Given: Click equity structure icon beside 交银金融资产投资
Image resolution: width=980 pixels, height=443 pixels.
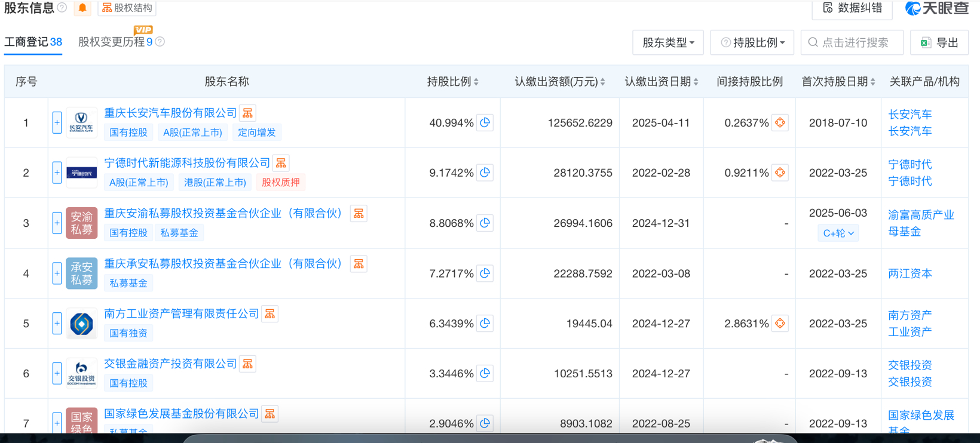Looking at the screenshot, I should tap(247, 364).
